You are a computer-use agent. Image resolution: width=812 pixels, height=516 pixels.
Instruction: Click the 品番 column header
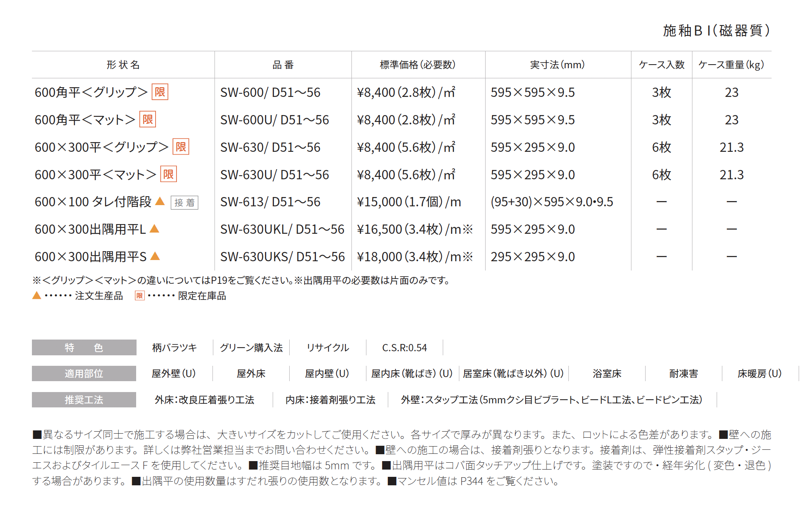pyautogui.click(x=283, y=65)
